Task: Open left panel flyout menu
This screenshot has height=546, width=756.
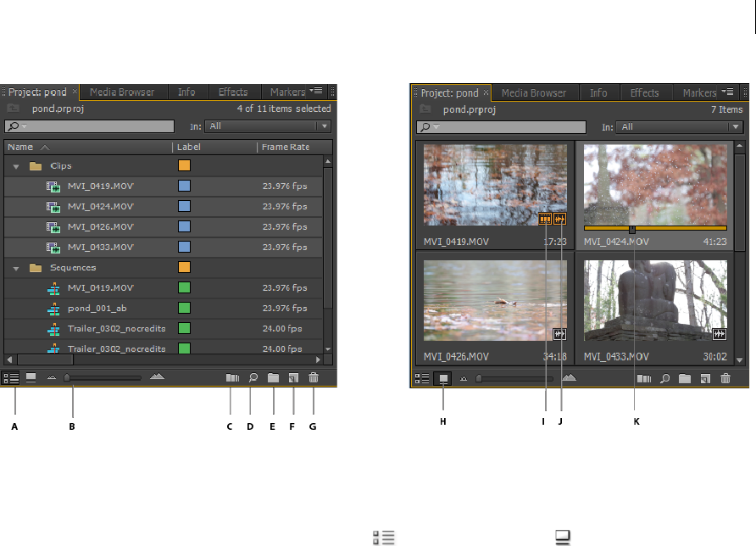Action: 316,90
